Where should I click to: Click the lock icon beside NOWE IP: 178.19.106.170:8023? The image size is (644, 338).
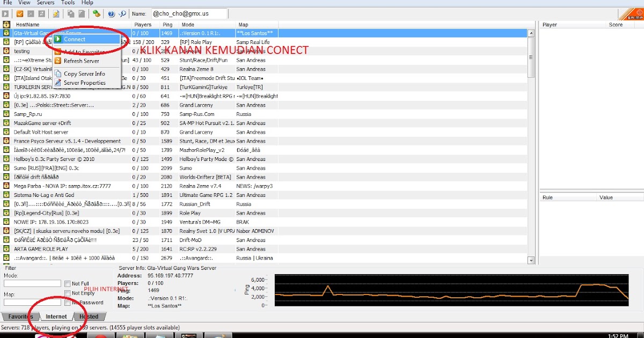tap(6, 222)
